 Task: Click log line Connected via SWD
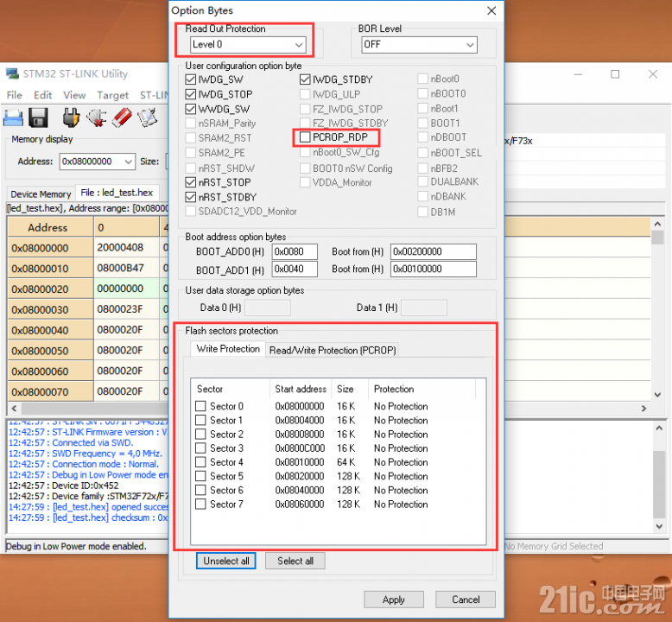[71, 443]
